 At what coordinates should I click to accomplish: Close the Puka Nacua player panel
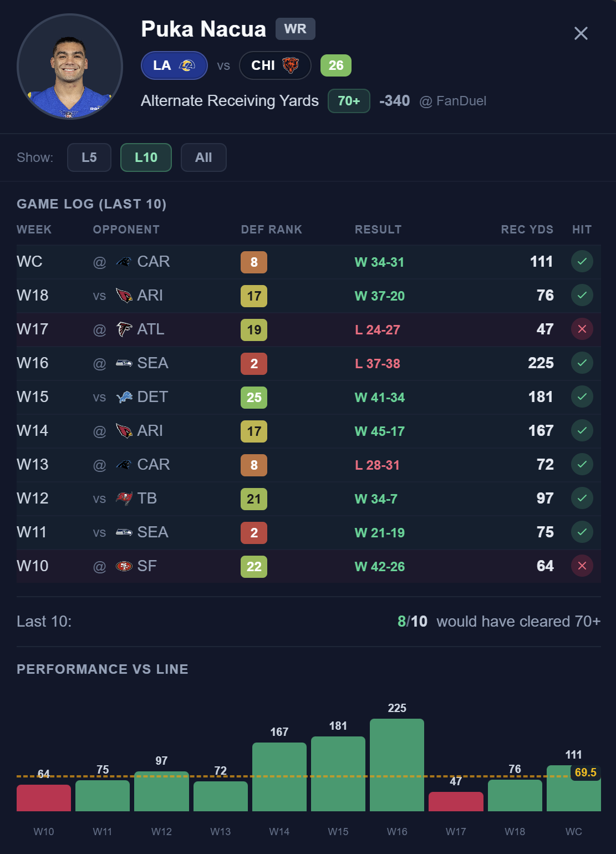click(581, 33)
